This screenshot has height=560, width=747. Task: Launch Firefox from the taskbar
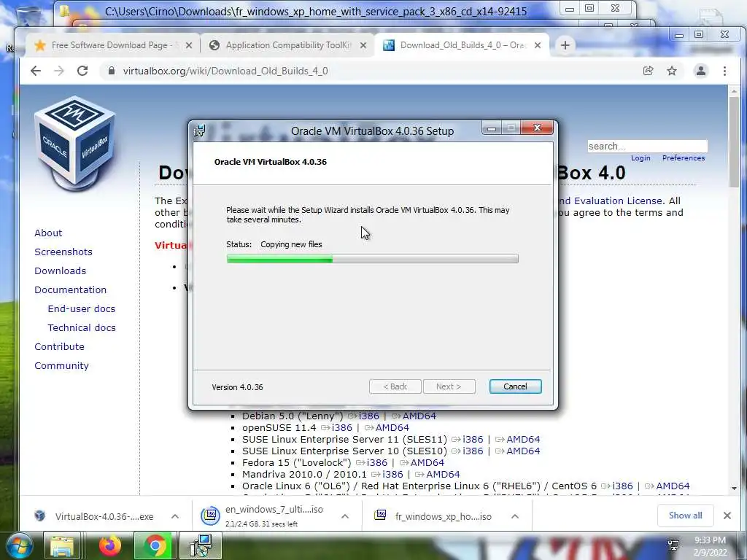point(110,545)
